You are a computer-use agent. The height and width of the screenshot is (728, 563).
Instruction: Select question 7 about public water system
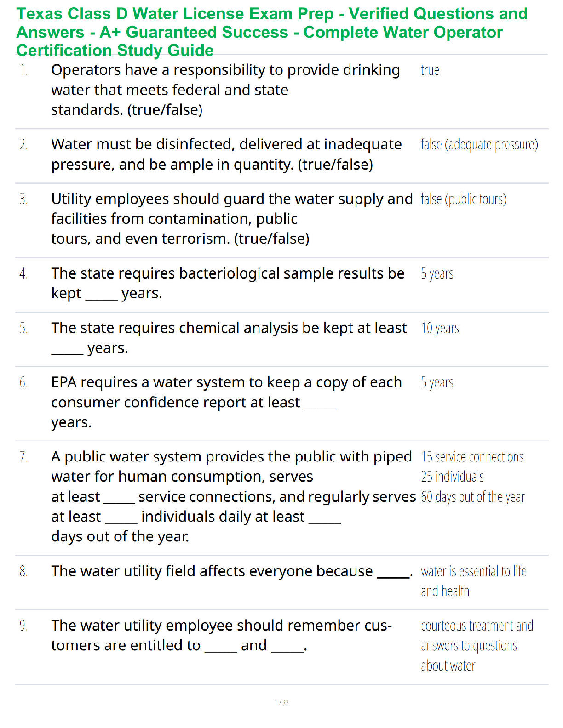[x=233, y=496]
